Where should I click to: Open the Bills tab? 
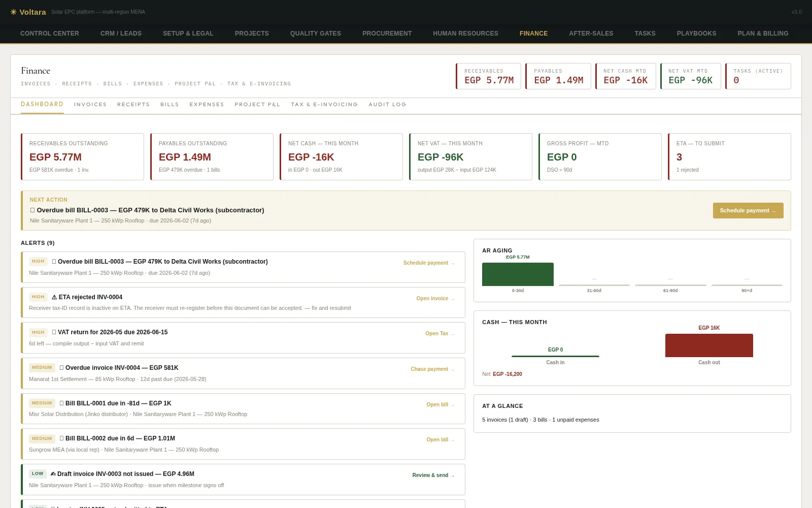point(170,105)
